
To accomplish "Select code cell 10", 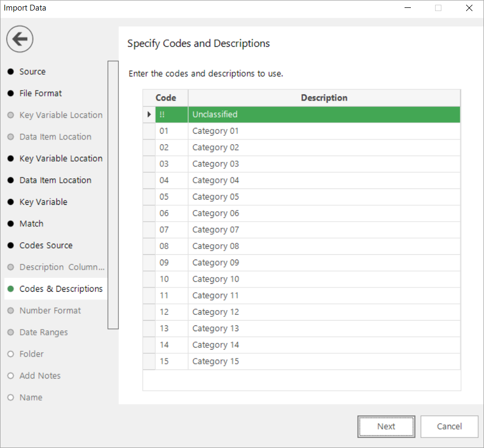I will point(172,279).
